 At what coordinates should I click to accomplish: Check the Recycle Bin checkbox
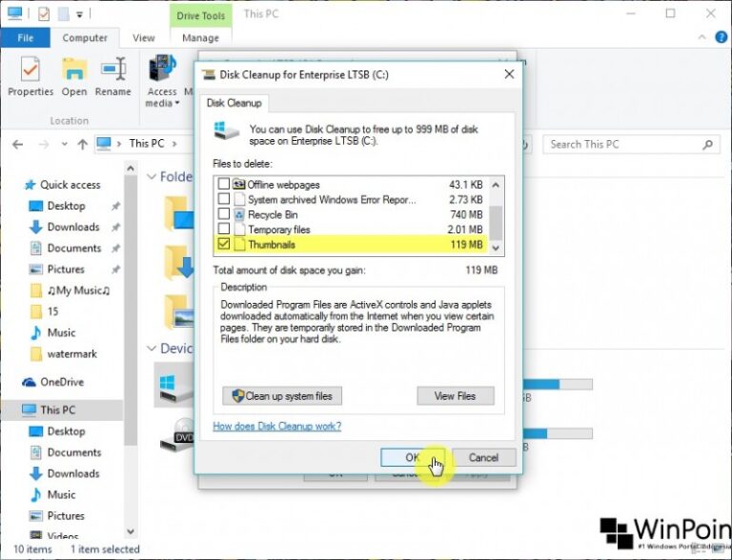click(x=224, y=213)
